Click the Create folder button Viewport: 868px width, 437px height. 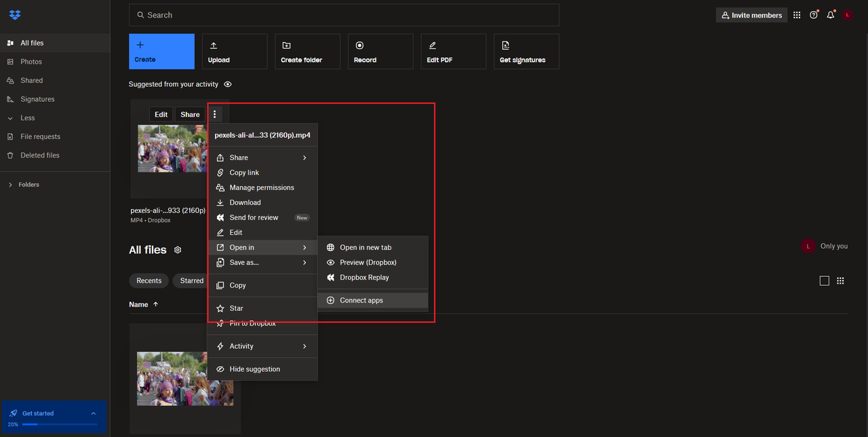(307, 52)
